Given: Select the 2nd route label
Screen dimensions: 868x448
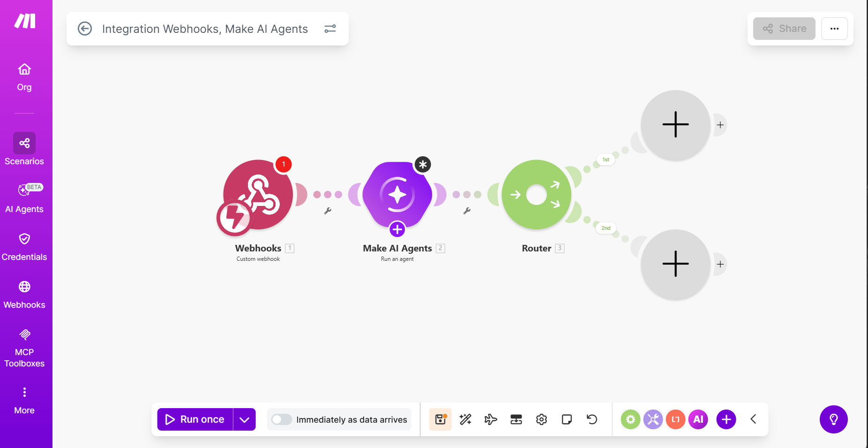Looking at the screenshot, I should click(x=606, y=228).
